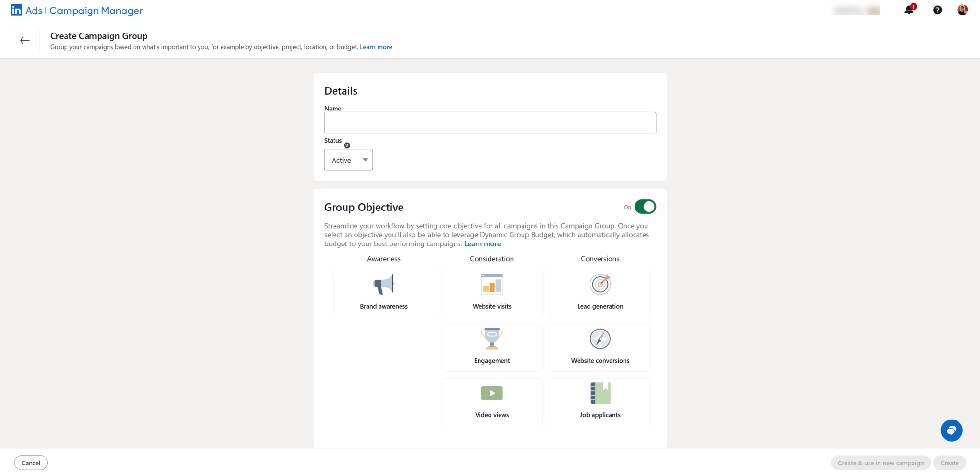980x475 pixels.
Task: Click the Conversions column heading
Action: pos(600,259)
